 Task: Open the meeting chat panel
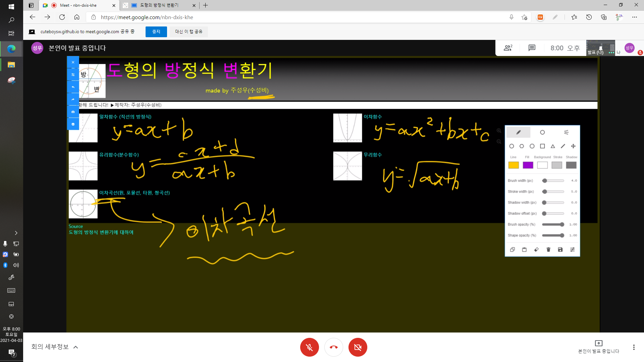(532, 48)
